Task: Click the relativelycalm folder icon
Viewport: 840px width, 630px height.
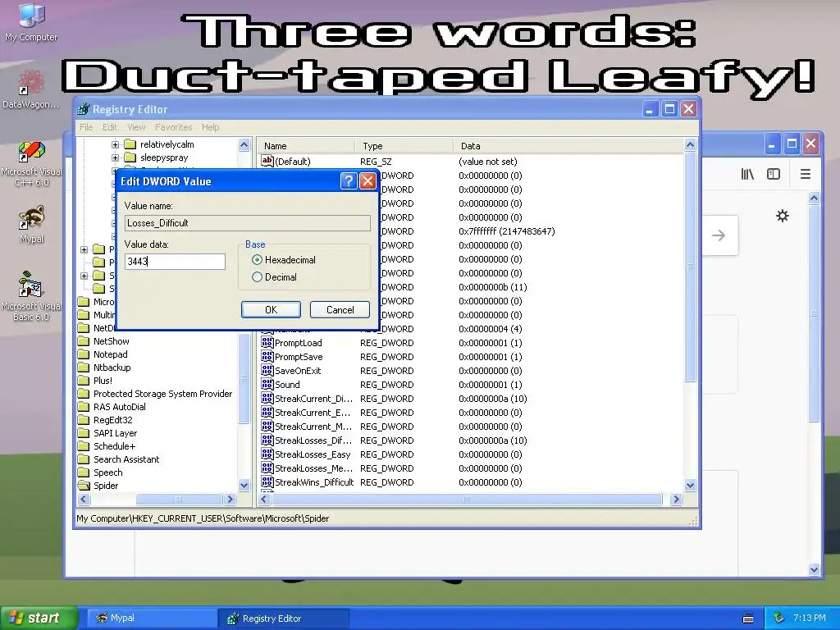Action: (130, 144)
